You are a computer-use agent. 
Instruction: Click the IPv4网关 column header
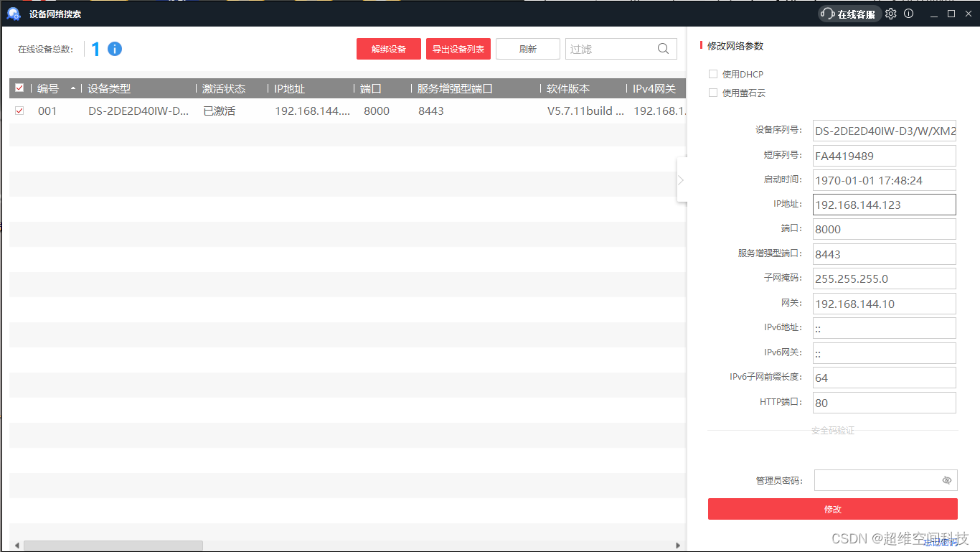(654, 88)
